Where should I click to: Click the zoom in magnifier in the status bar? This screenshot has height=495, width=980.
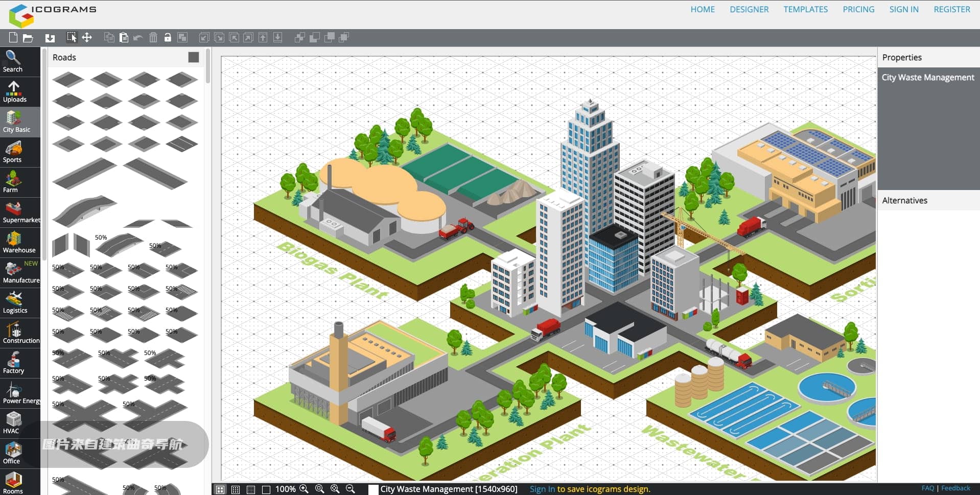pyautogui.click(x=304, y=489)
